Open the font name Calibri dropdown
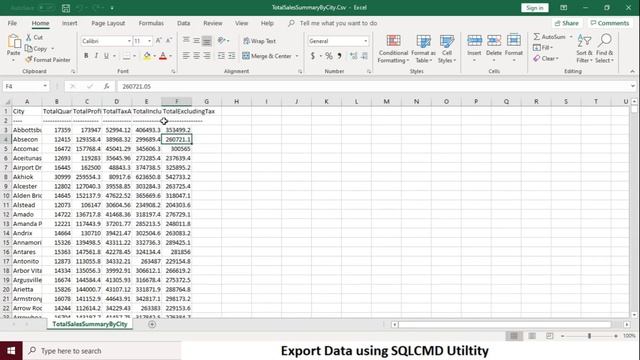 [x=129, y=41]
